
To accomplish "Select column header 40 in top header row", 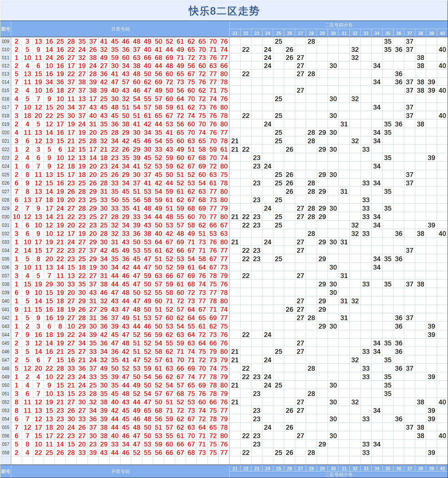I will click(x=442, y=33).
